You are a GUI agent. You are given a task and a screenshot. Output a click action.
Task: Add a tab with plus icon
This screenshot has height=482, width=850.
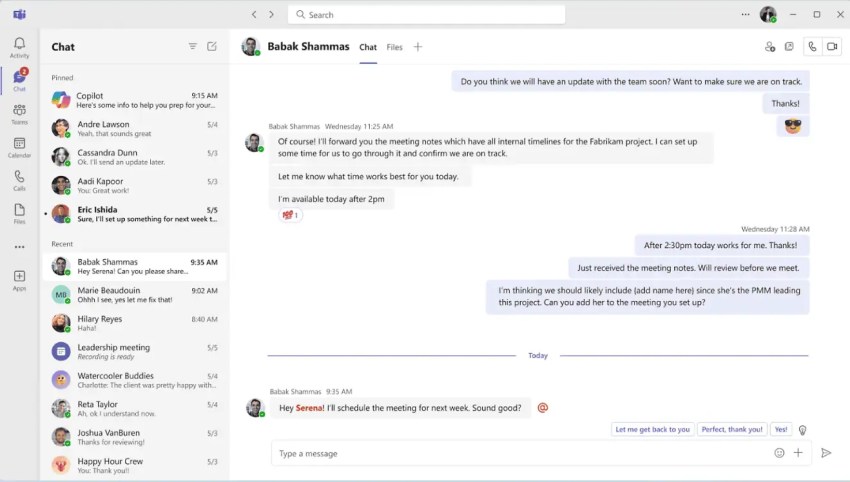pos(417,47)
